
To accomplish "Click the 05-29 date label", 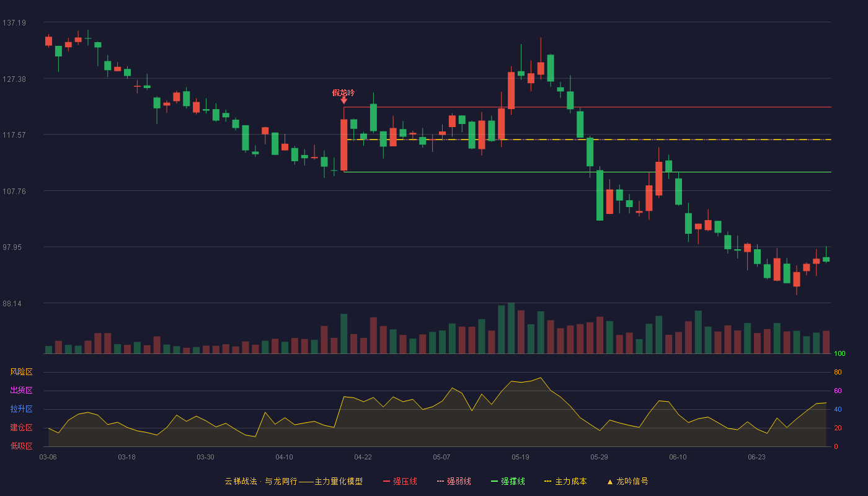I will 599,457.
